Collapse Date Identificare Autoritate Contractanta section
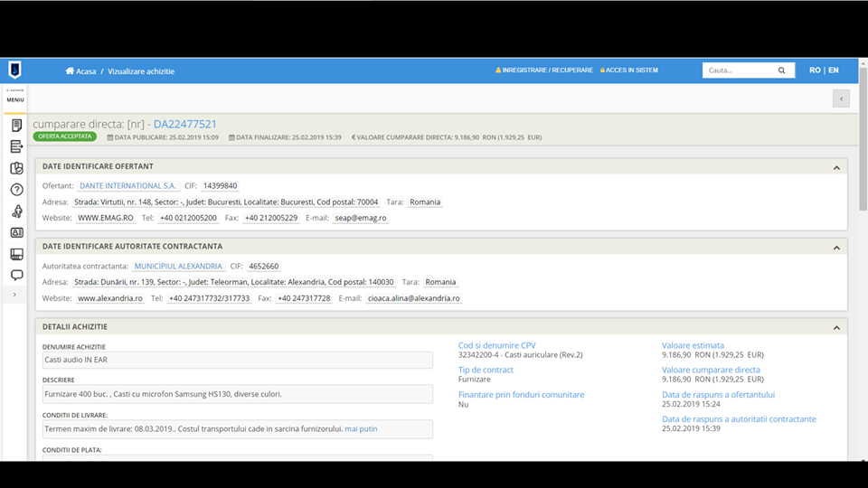The height and width of the screenshot is (488, 868). pyautogui.click(x=836, y=247)
